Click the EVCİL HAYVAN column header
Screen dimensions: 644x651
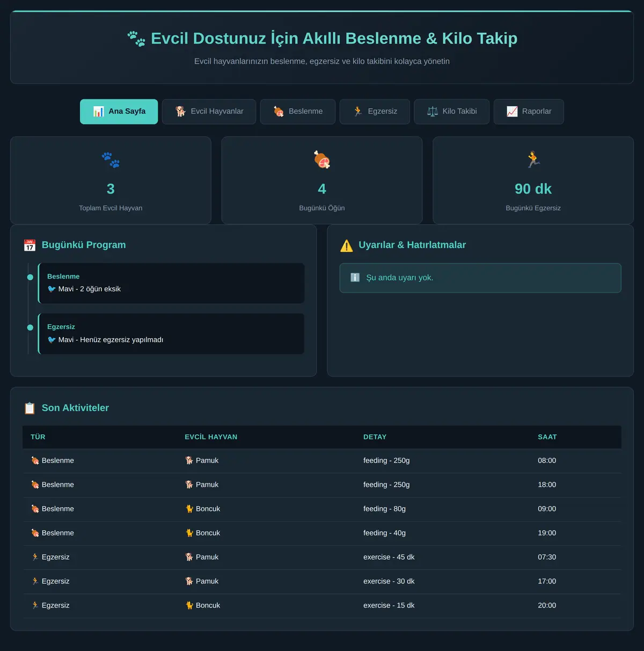click(x=211, y=437)
